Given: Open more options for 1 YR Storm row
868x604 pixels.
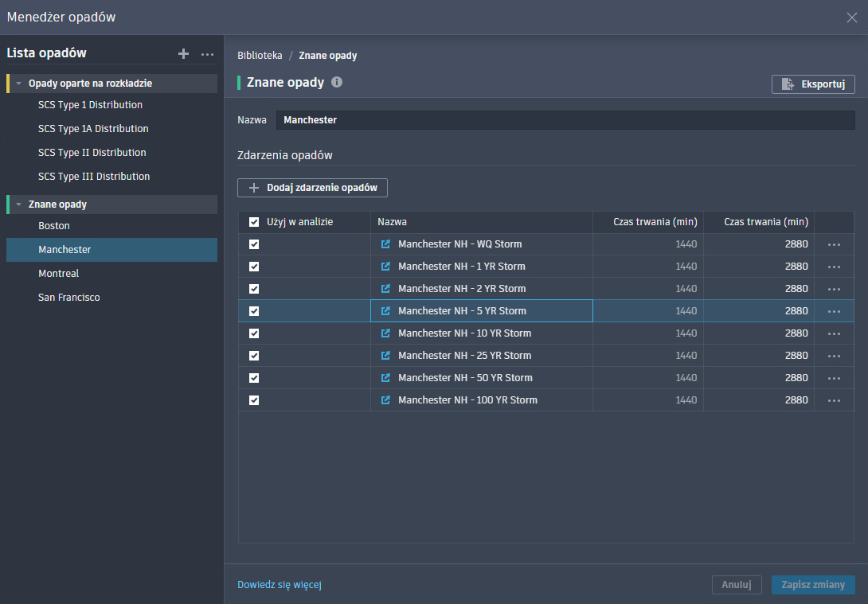Looking at the screenshot, I should 834,267.
